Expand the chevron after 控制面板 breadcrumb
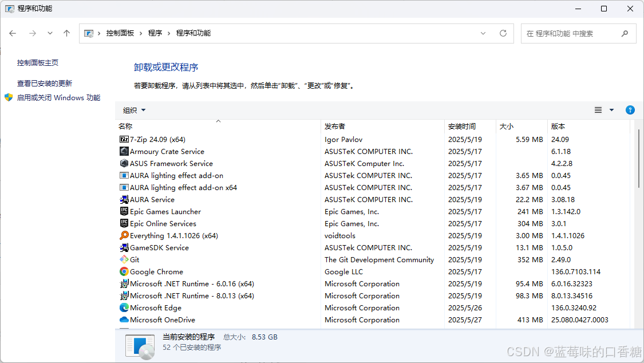Screen dimensions: 644x363 click(x=141, y=33)
